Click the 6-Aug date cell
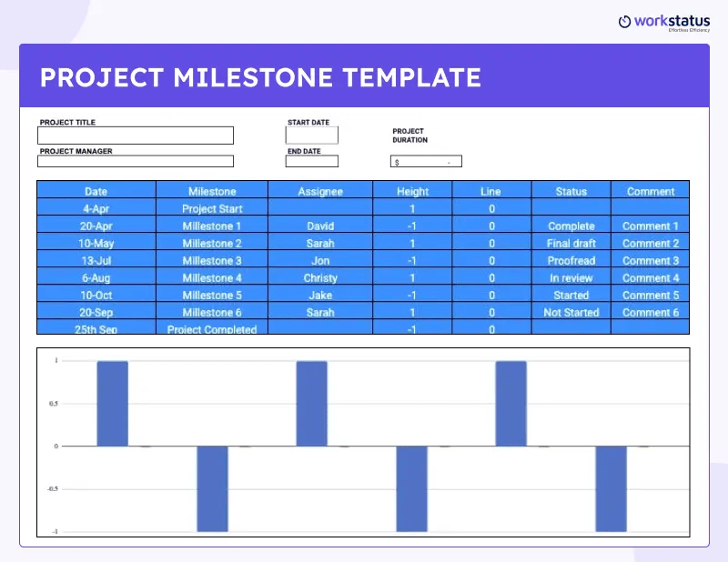Screen dimensions: 728x562 tap(96, 277)
